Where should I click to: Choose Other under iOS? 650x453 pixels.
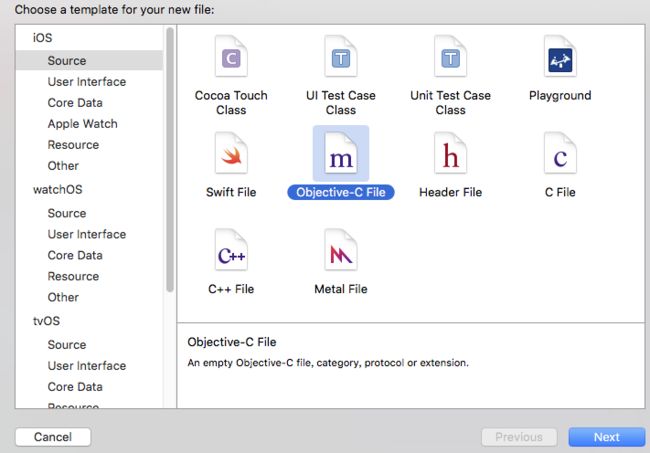(x=63, y=166)
